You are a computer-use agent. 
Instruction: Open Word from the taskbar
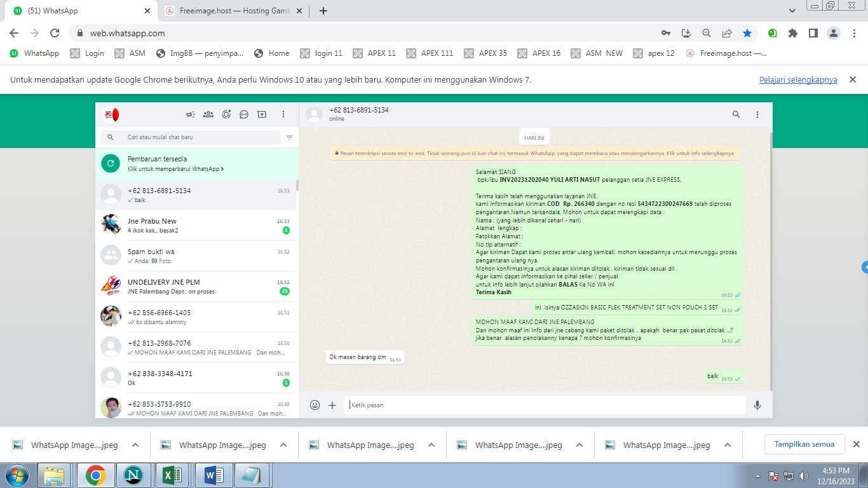point(212,475)
